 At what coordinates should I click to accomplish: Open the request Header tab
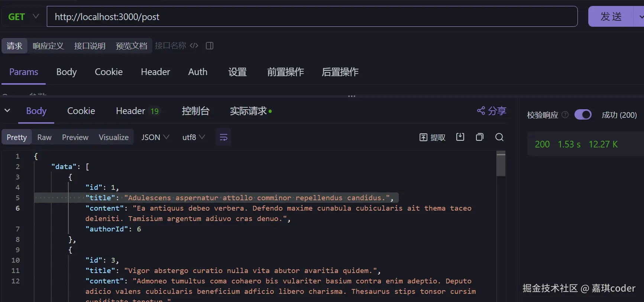point(155,72)
